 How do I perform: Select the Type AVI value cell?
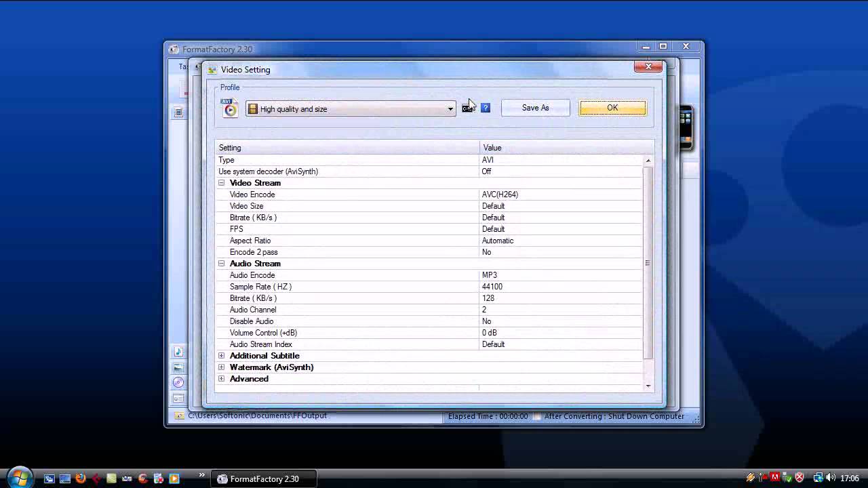[x=561, y=160]
